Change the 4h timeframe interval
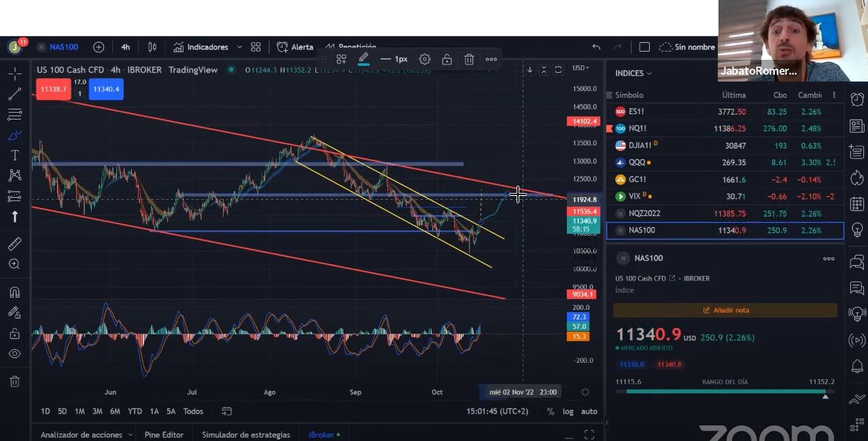The width and height of the screenshot is (868, 441). pyautogui.click(x=125, y=47)
